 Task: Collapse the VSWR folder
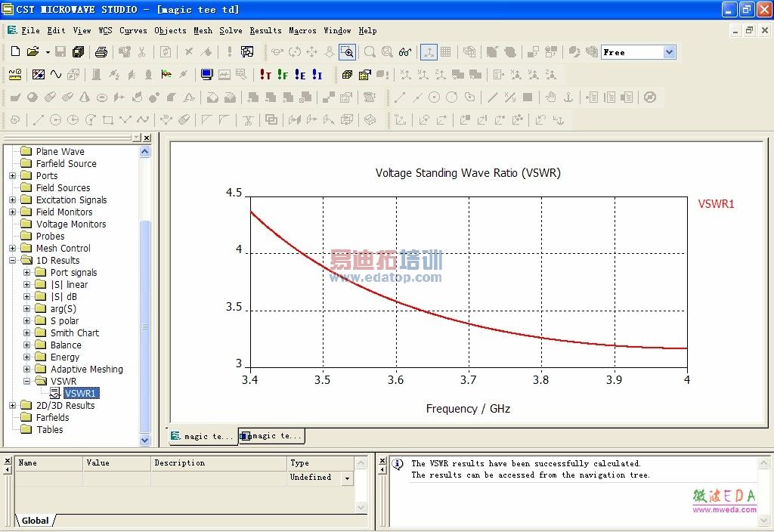tap(27, 381)
